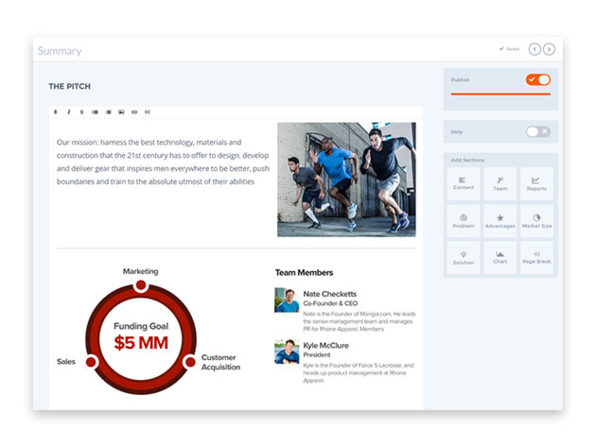Select the runners photo in the pitch
596x447 pixels.
coord(346,179)
